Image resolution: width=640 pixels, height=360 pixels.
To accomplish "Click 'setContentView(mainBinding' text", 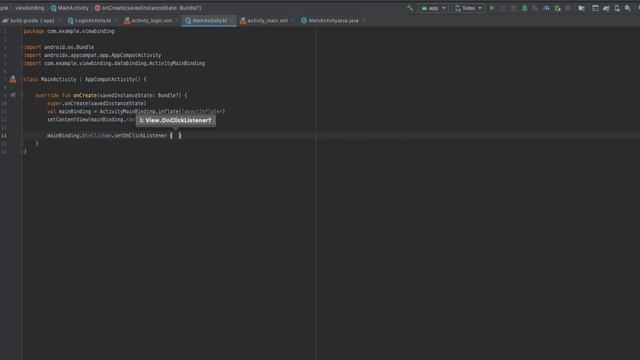I will [x=85, y=120].
